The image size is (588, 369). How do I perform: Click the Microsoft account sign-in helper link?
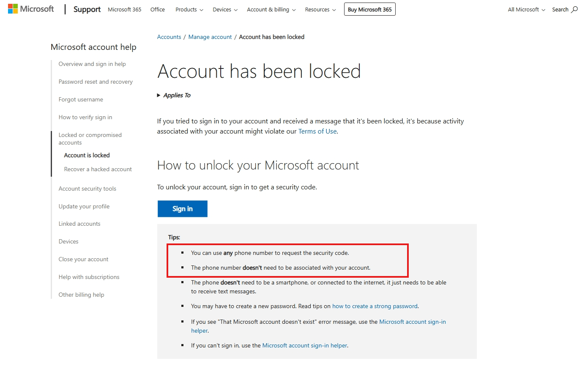click(304, 345)
